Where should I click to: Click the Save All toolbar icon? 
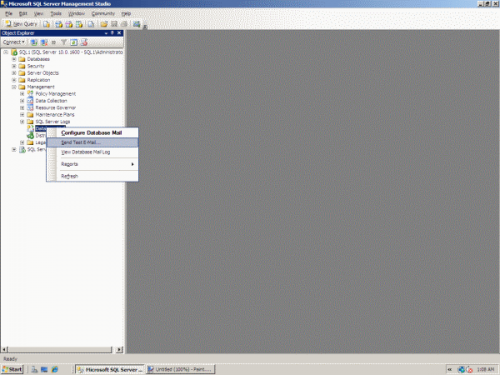tap(124, 24)
